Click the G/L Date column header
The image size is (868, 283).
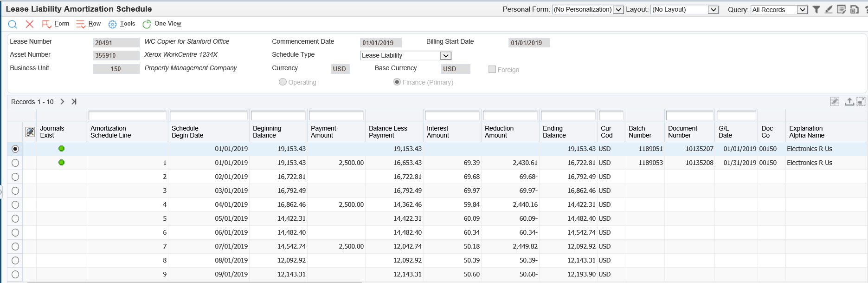click(x=736, y=132)
